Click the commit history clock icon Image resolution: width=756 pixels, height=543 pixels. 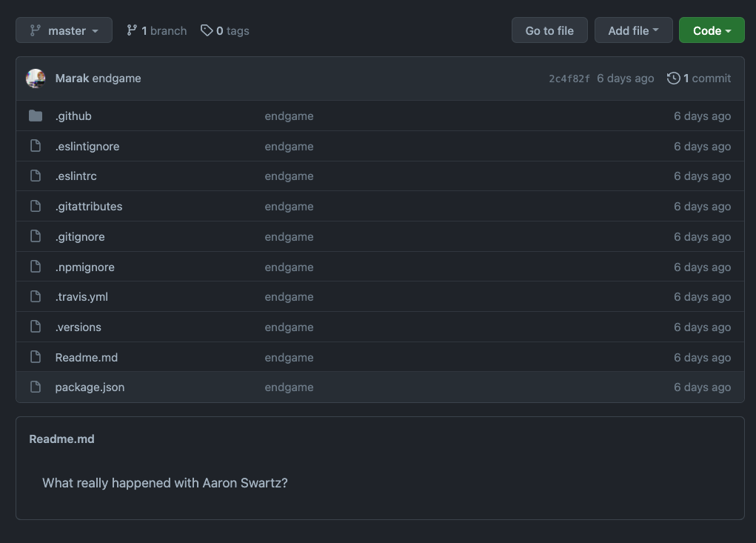673,78
